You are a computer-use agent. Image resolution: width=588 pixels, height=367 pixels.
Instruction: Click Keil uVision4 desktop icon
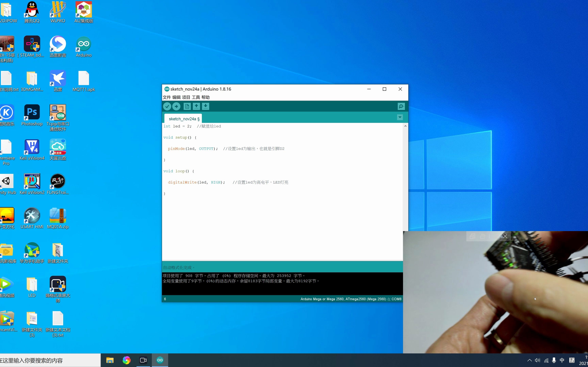coord(32,150)
